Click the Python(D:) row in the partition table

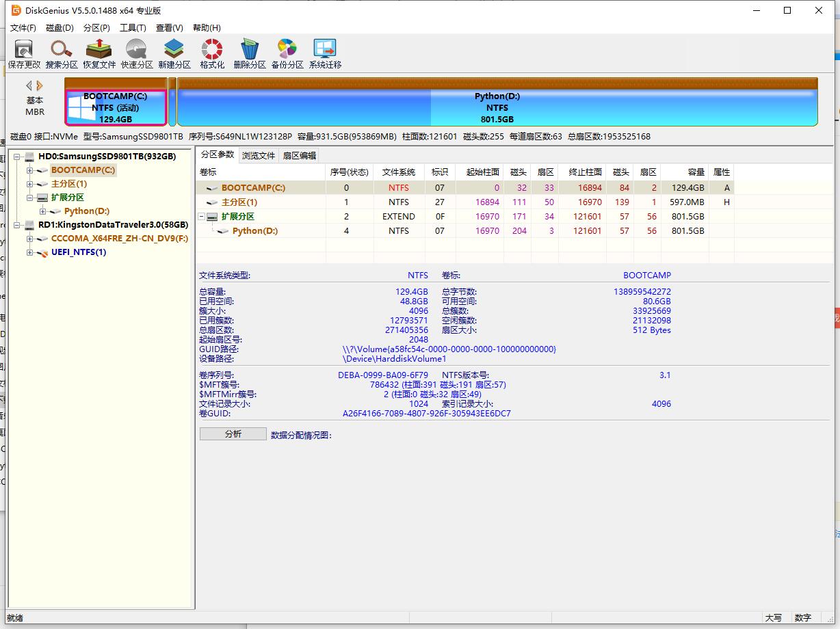click(465, 231)
